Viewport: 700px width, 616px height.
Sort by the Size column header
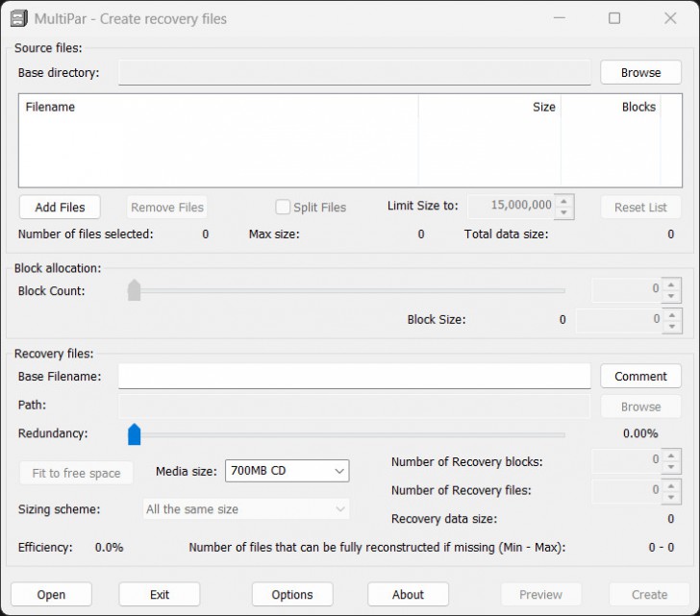pyautogui.click(x=489, y=107)
